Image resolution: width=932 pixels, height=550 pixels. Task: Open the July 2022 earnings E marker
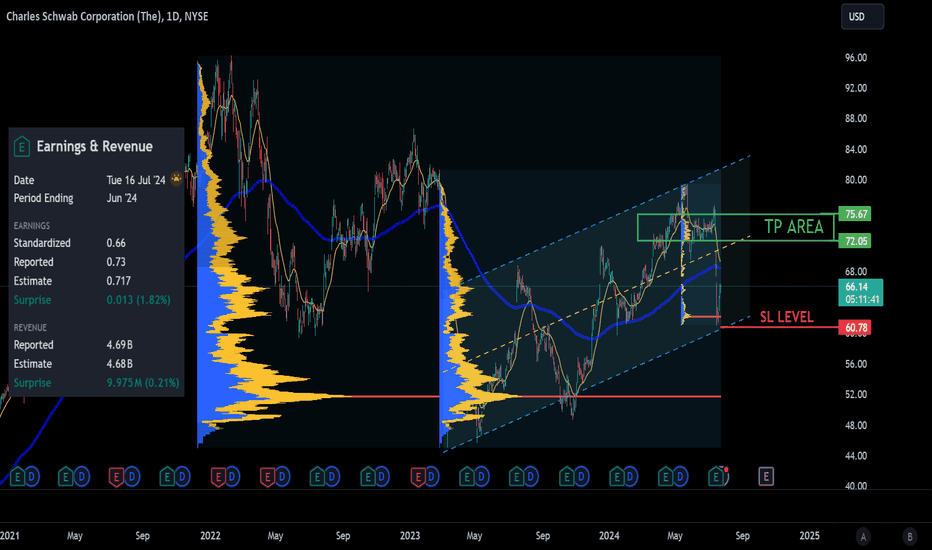point(317,477)
